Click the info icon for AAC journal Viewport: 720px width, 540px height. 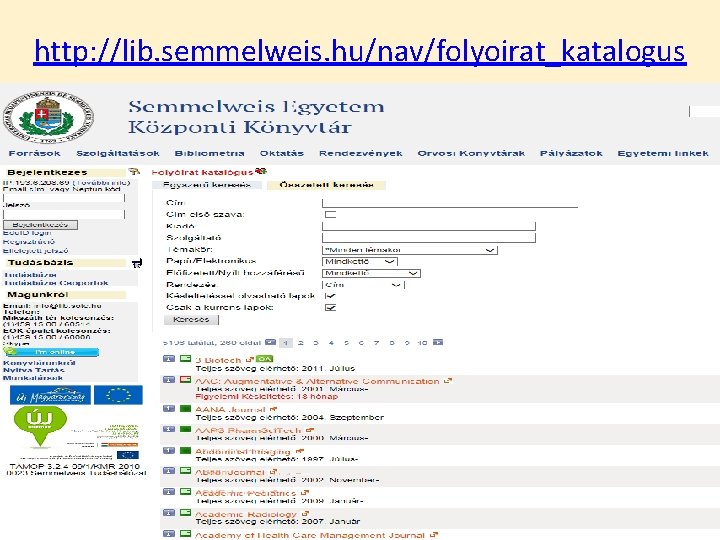click(x=169, y=380)
